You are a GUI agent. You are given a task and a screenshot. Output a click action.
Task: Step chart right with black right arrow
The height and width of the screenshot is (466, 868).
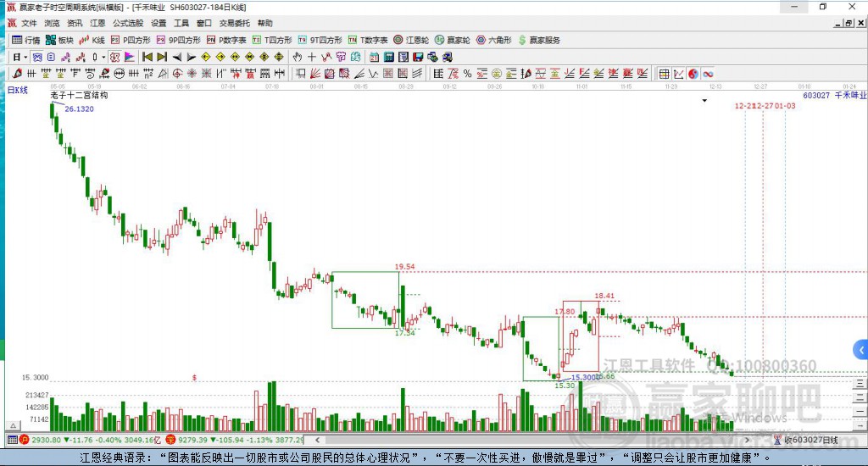pyautogui.click(x=192, y=57)
